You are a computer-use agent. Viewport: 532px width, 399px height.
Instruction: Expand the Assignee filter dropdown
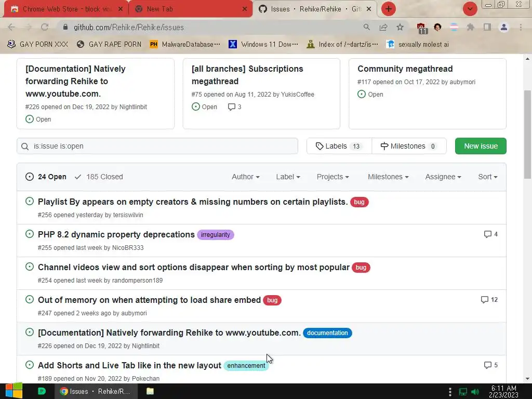[443, 177]
